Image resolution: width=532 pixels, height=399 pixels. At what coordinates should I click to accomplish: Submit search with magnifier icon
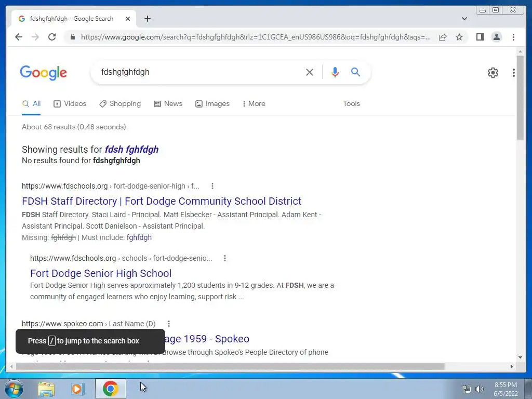(355, 72)
